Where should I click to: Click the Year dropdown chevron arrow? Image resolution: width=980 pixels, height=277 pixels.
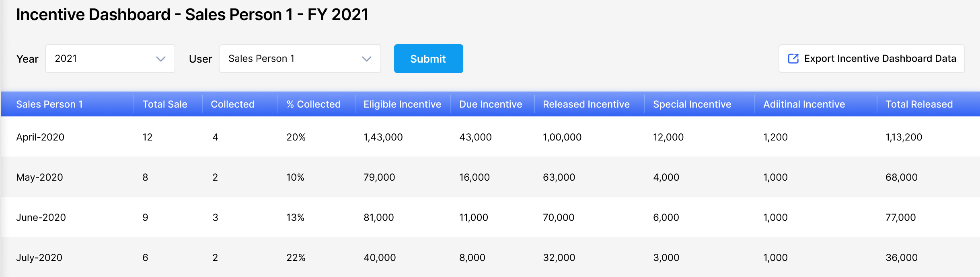pos(161,59)
